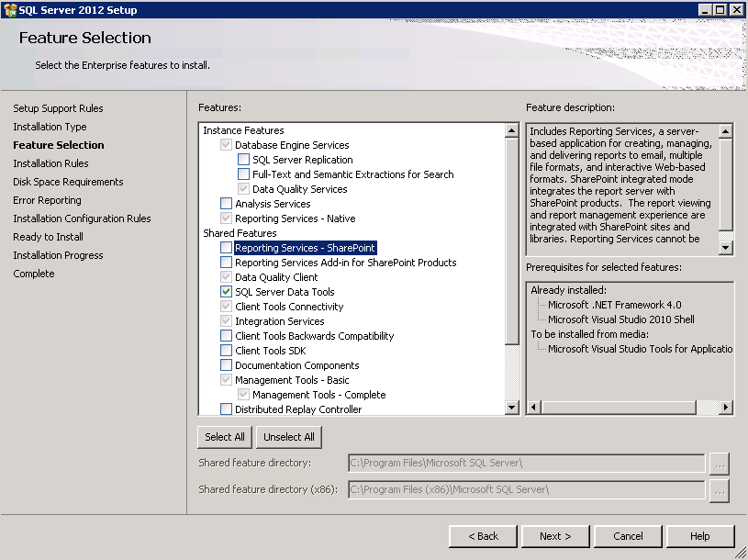This screenshot has height=560, width=748.
Task: Click the Shared feature directory (x86) field
Action: click(527, 490)
